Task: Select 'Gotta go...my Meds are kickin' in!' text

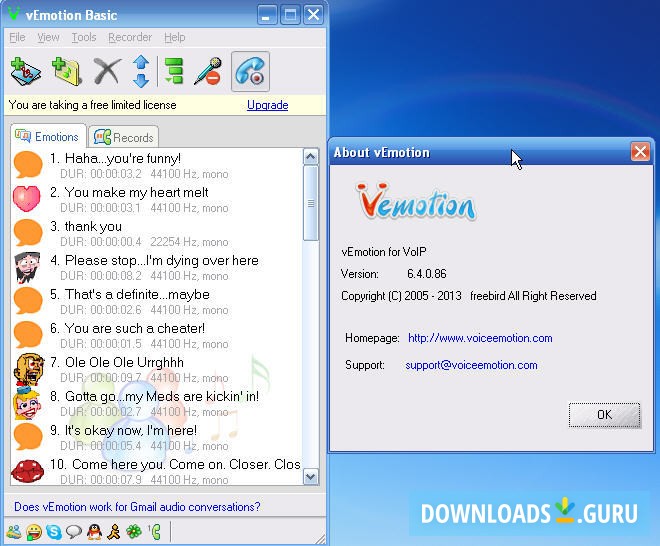Action: (x=162, y=397)
